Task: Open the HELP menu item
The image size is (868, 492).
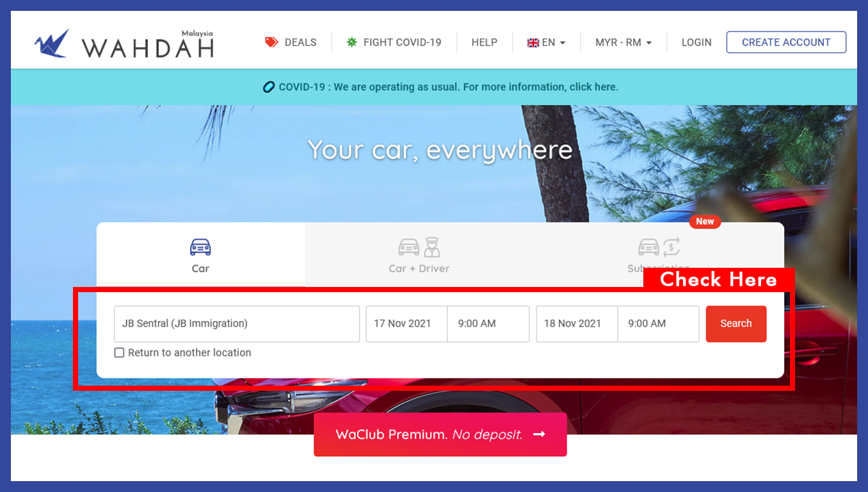Action: point(485,43)
